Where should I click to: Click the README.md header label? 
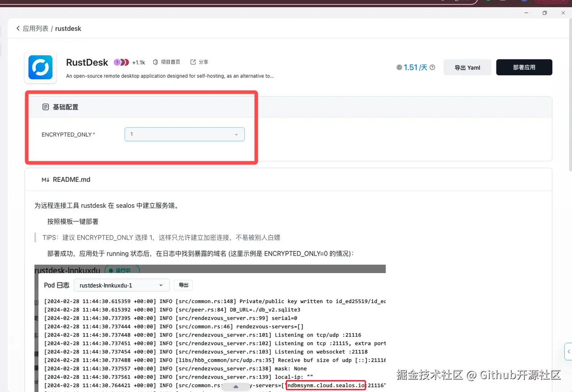71,180
